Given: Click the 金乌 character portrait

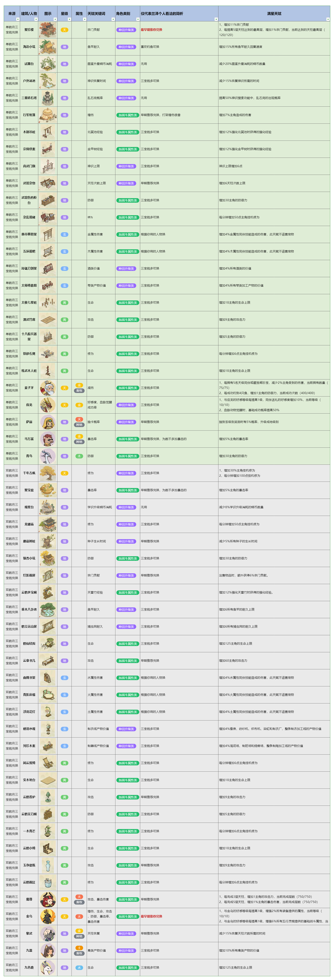Looking at the screenshot, I should click(48, 916).
